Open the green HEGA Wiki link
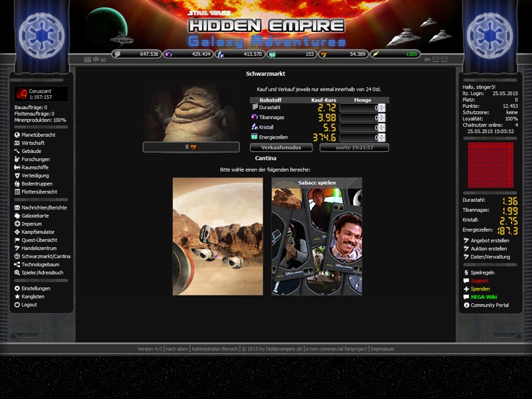 [x=484, y=297]
